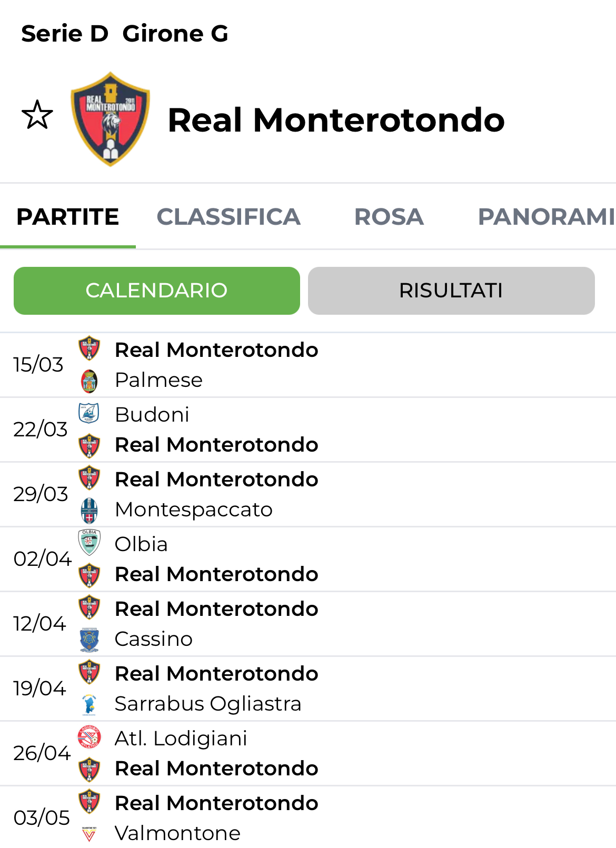This screenshot has width=616, height=848.
Task: Toggle the favorite star for Real Monterotondo
Action: point(37,115)
